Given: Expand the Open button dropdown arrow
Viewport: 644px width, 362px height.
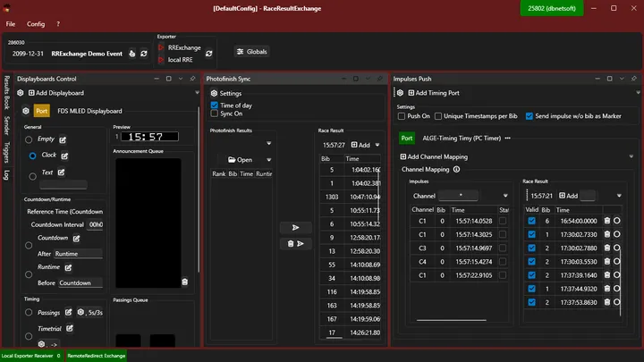Looking at the screenshot, I should 268,160.
